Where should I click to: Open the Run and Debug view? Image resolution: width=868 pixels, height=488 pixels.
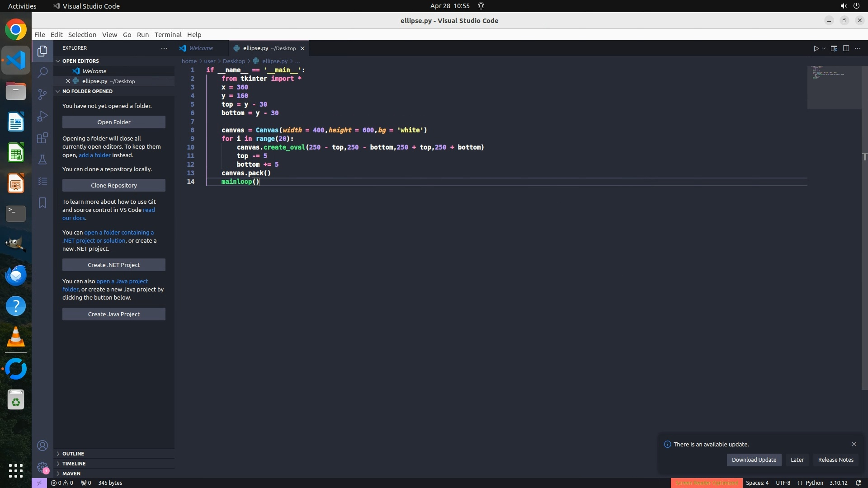pyautogui.click(x=42, y=116)
